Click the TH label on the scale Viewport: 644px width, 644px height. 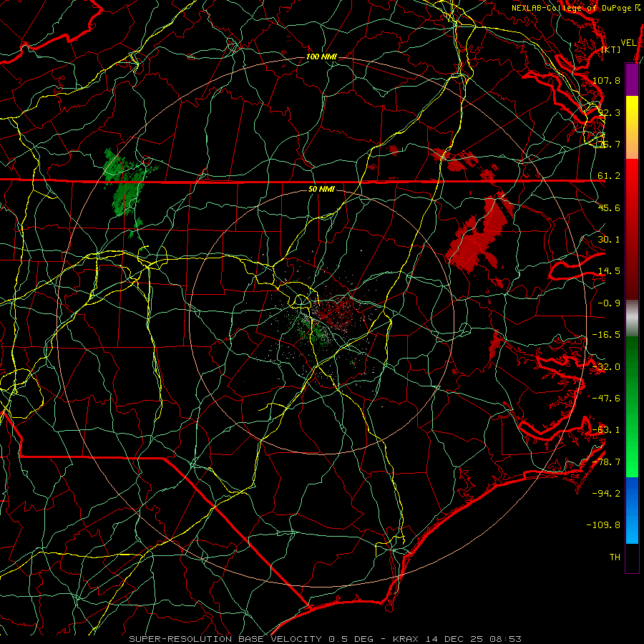pos(615,557)
